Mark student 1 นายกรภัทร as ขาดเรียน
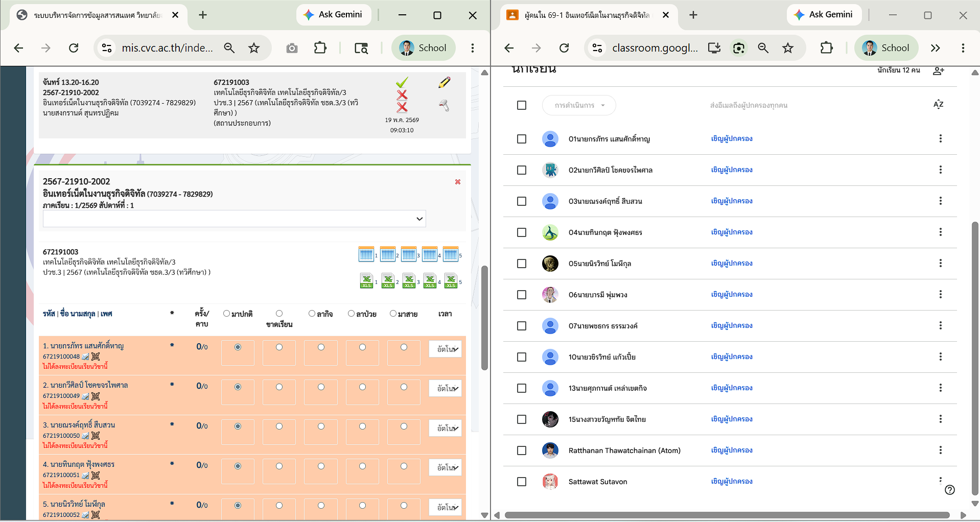980x522 pixels. (x=279, y=347)
